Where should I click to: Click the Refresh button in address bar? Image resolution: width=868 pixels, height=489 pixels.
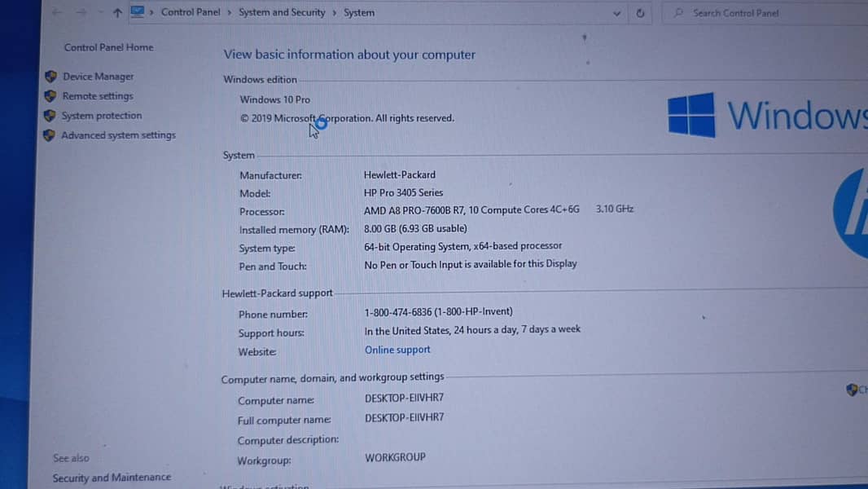pyautogui.click(x=640, y=13)
